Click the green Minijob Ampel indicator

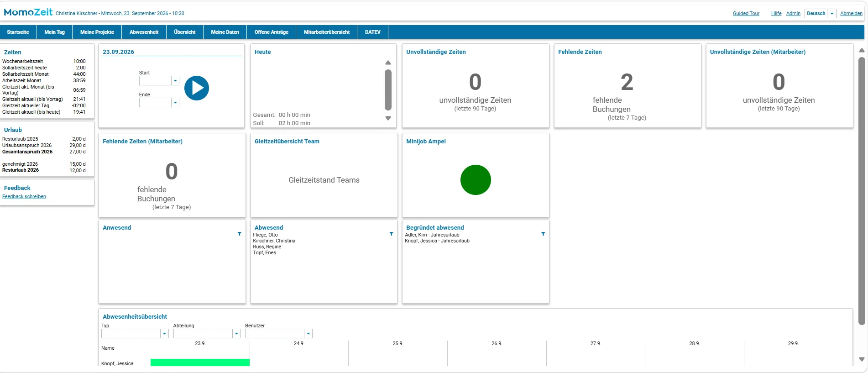(x=476, y=180)
